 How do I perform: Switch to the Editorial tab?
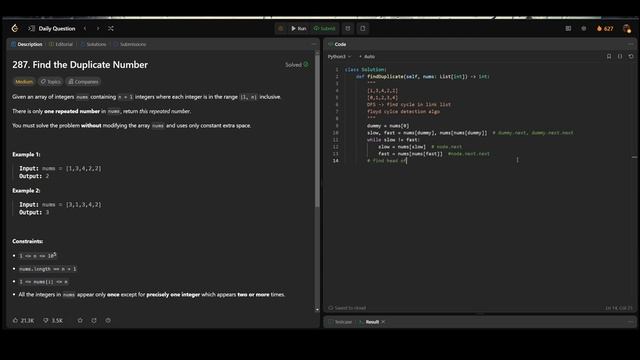click(x=61, y=44)
